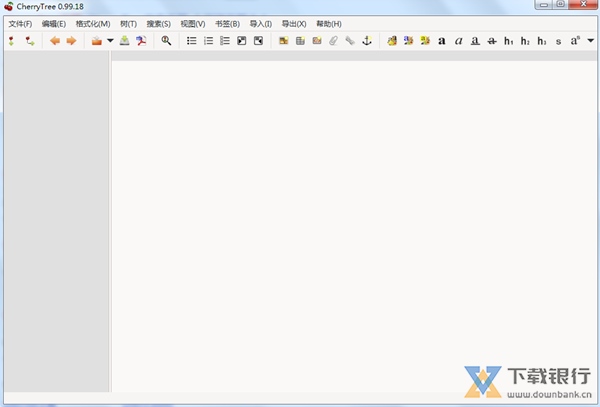Toggle the to-do checkbox list format

pos(225,41)
